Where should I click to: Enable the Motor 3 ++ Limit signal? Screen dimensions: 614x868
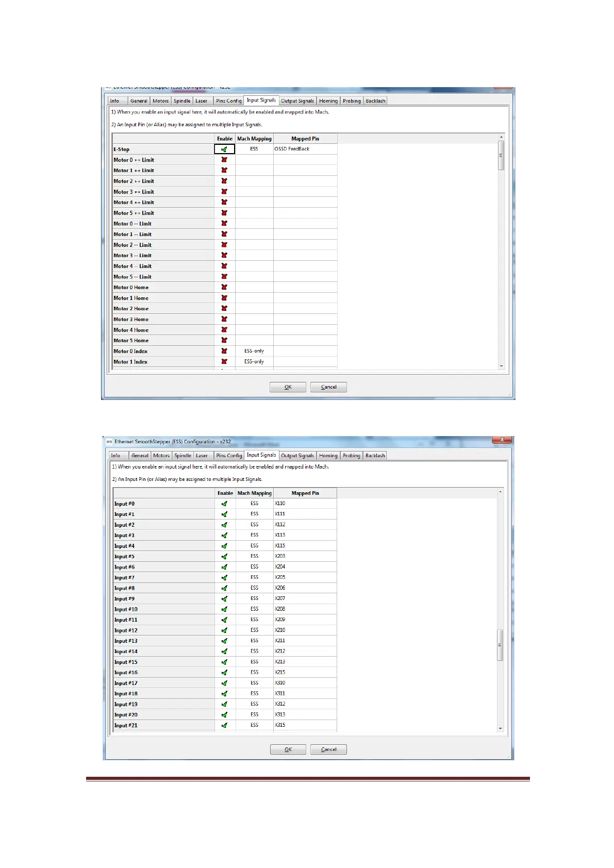coord(224,192)
